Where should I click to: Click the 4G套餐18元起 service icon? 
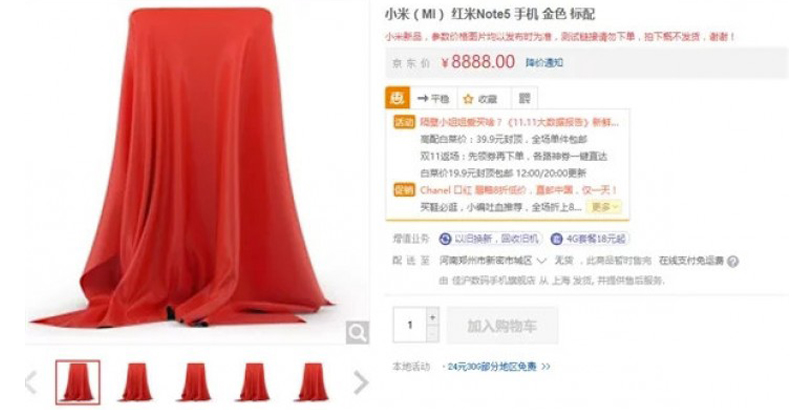click(x=556, y=239)
